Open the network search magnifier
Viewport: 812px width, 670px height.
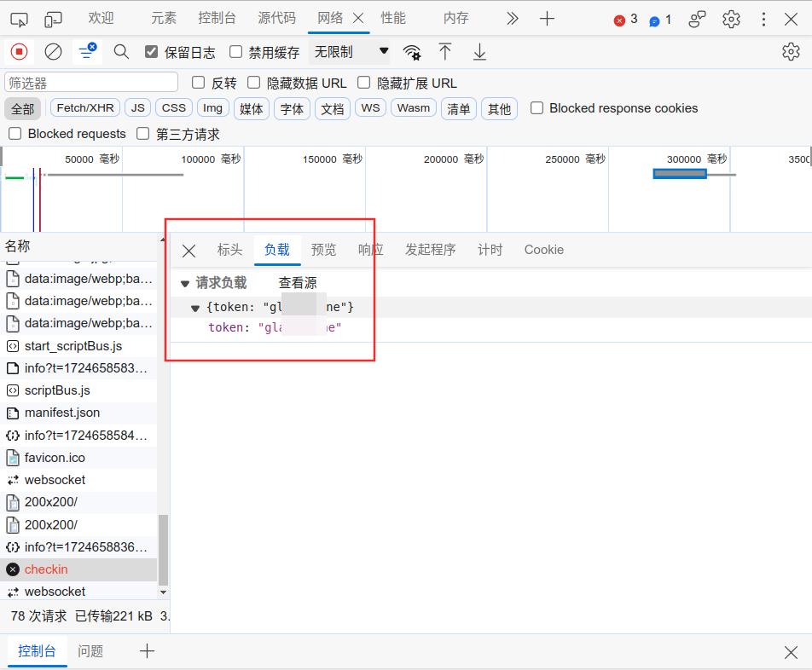tap(121, 52)
